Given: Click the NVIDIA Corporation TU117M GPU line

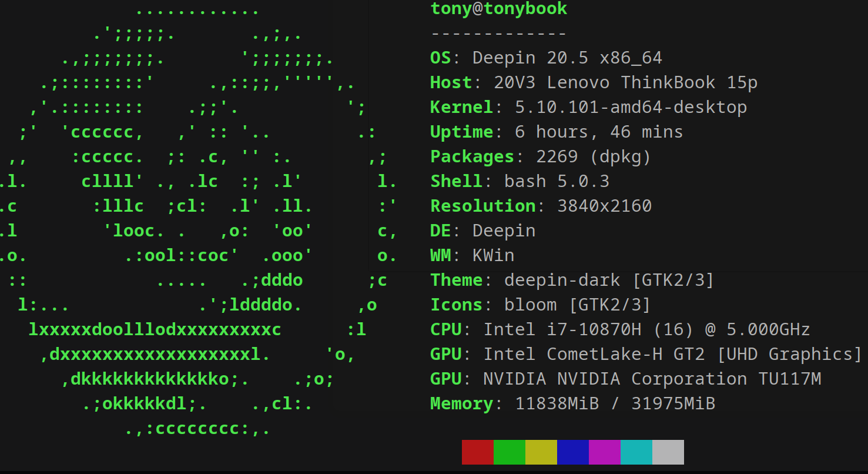Looking at the screenshot, I should [x=625, y=379].
